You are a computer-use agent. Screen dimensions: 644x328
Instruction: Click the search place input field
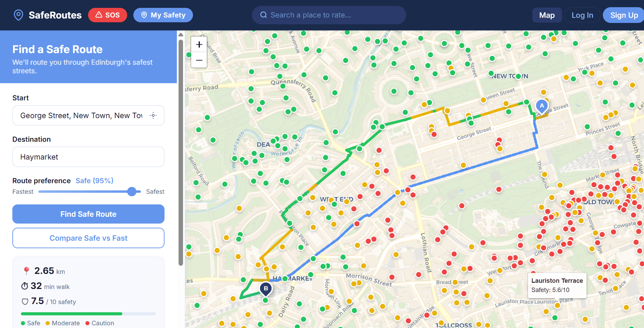pos(329,15)
